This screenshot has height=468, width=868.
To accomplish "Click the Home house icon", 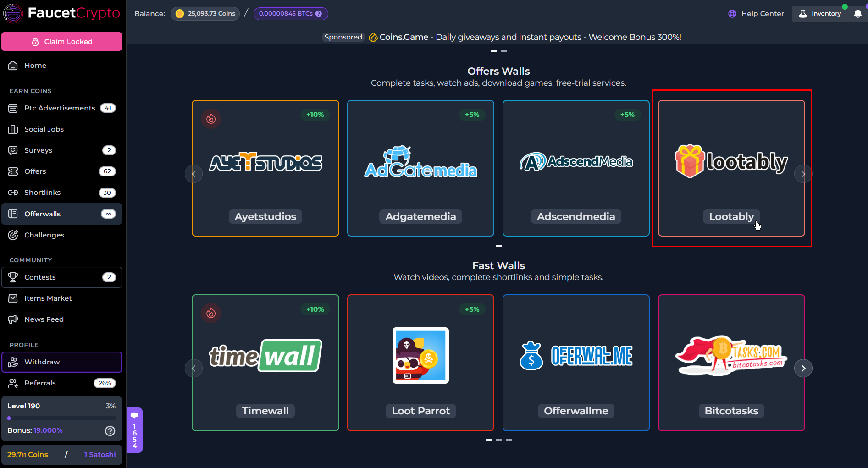I will [x=13, y=66].
